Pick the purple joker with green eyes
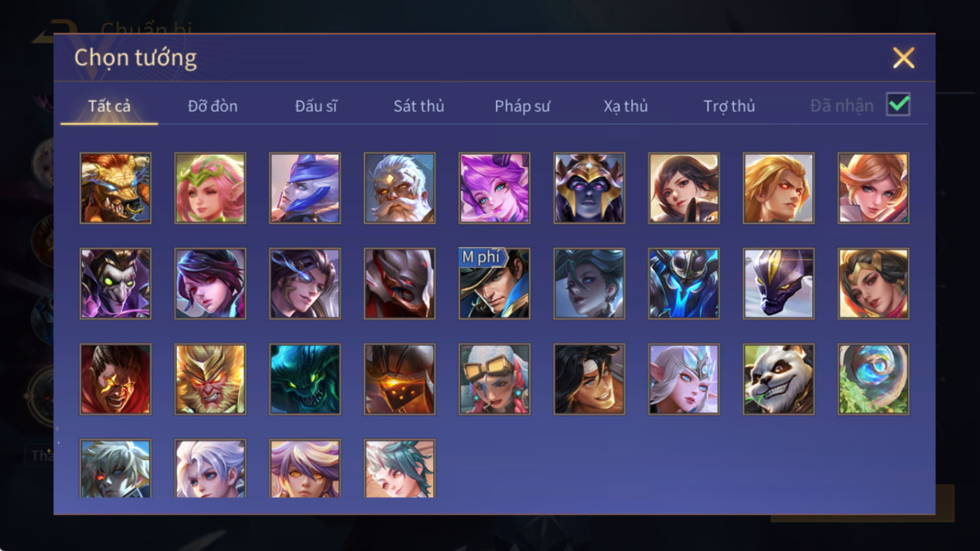 click(x=115, y=284)
